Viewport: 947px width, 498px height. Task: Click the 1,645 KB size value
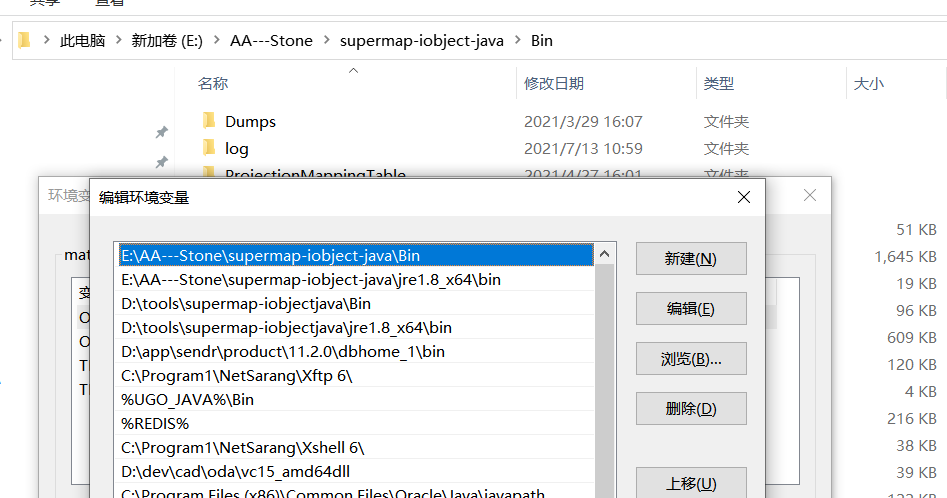pos(905,257)
